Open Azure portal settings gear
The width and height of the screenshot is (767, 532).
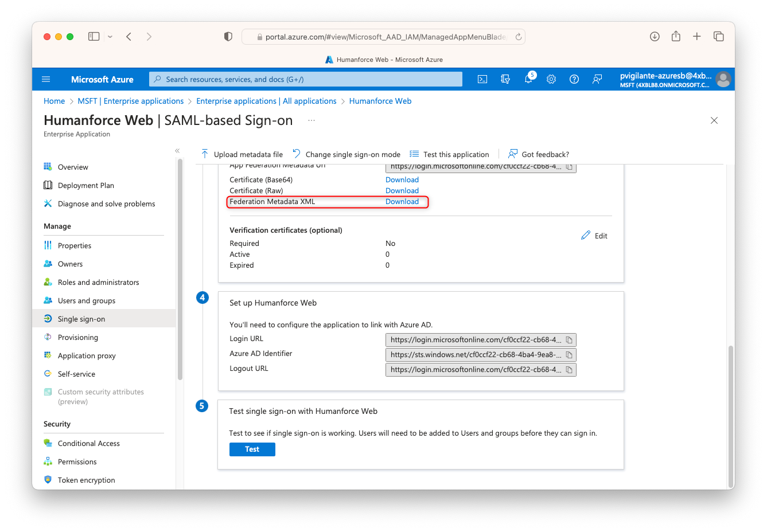click(551, 79)
